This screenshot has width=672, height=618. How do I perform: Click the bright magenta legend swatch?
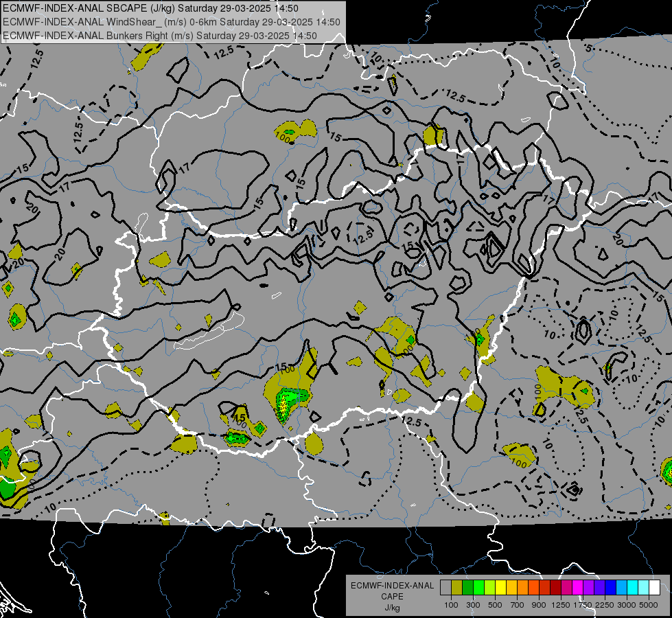(578, 587)
